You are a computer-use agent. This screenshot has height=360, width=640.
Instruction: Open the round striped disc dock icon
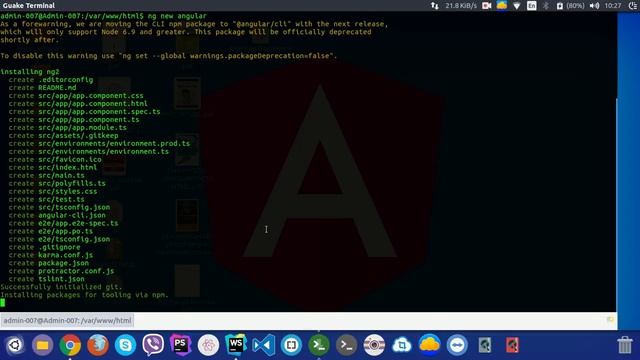point(374,345)
